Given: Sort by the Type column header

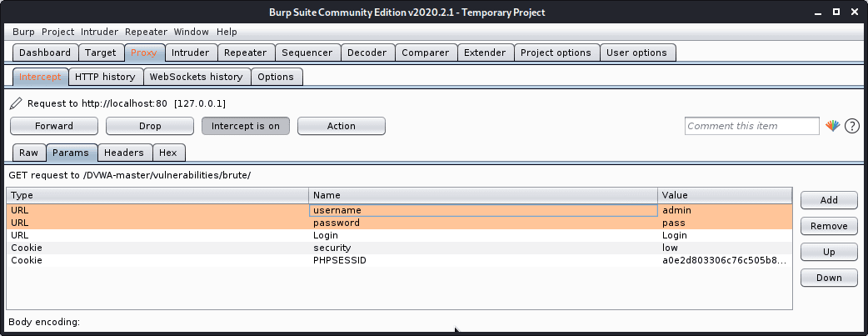Looking at the screenshot, I should tap(157, 195).
